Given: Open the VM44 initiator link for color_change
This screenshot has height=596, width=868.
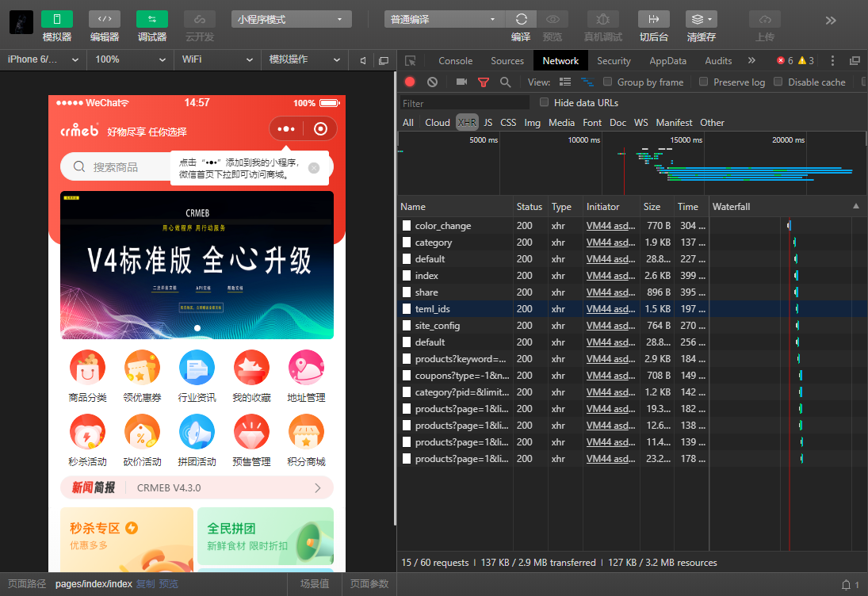Looking at the screenshot, I should click(x=610, y=226).
